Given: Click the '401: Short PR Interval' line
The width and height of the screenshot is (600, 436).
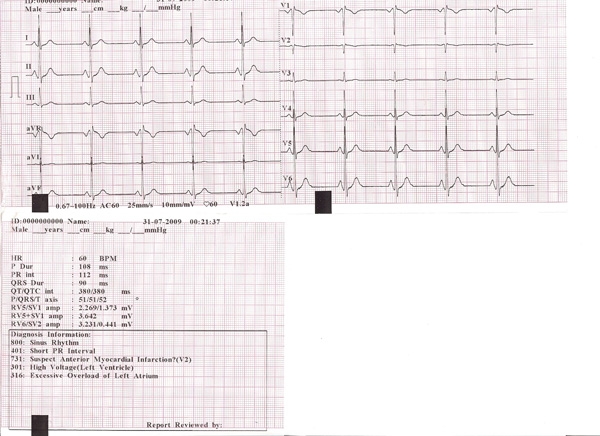Looking at the screenshot, I should pyautogui.click(x=53, y=351).
